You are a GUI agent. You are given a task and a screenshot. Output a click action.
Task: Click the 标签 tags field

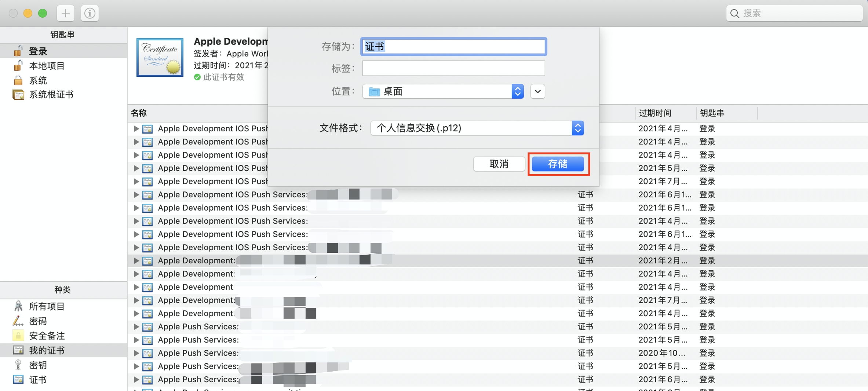click(x=453, y=68)
